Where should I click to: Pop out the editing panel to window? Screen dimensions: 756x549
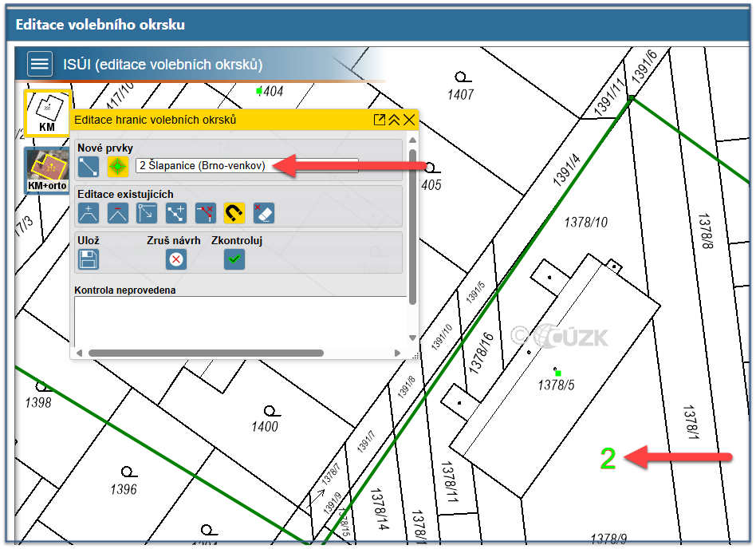coord(380,120)
